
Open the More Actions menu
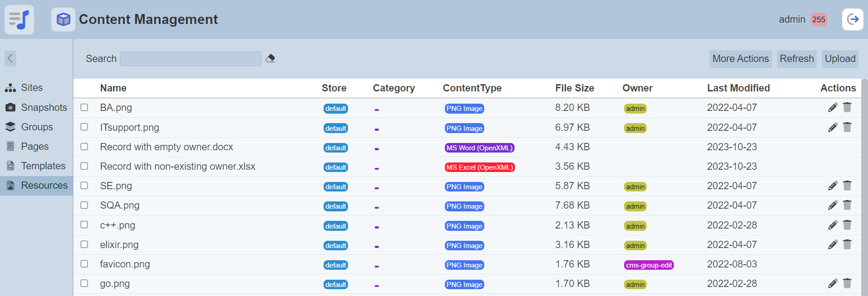[x=740, y=59]
